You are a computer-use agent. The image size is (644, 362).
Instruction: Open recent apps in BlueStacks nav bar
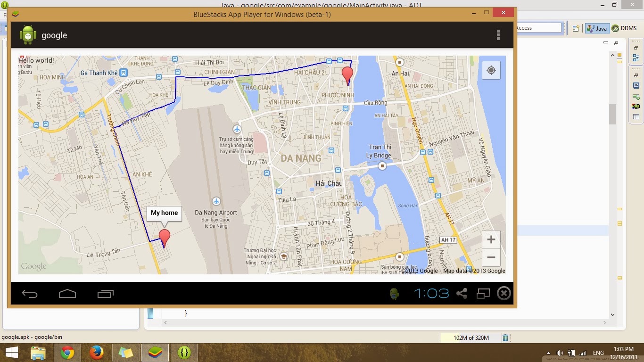(x=106, y=294)
